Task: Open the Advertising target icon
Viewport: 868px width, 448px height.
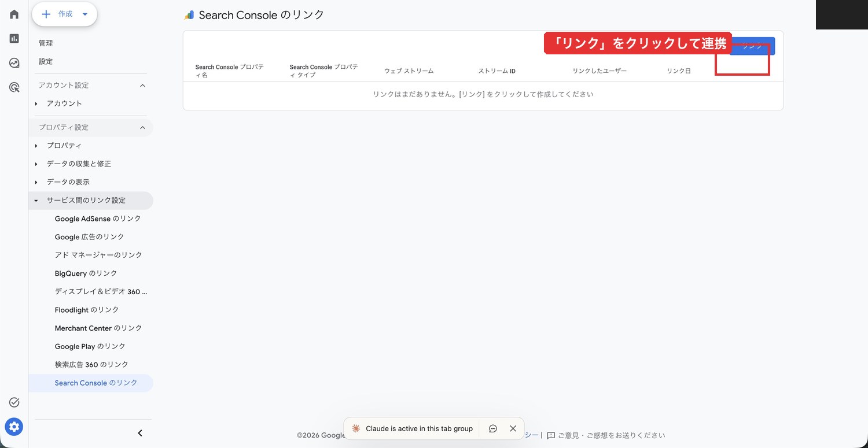Action: 14,88
